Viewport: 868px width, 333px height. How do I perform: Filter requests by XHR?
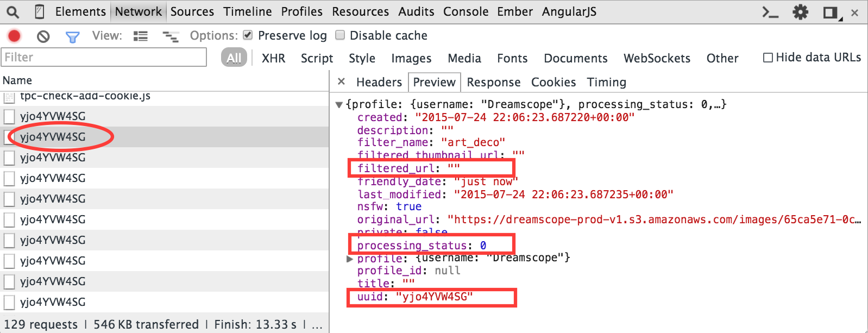tap(273, 58)
